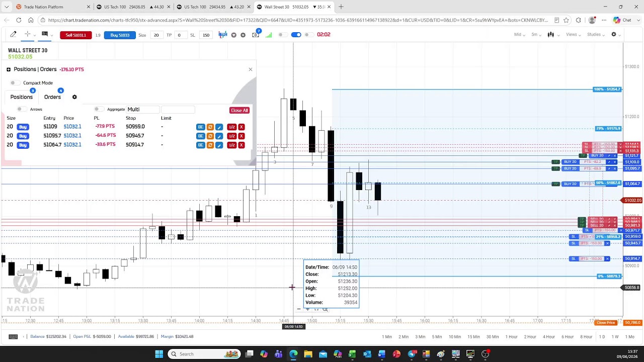Click the browser address bar URL
This screenshot has width=644, height=362.
tap(298, 20)
